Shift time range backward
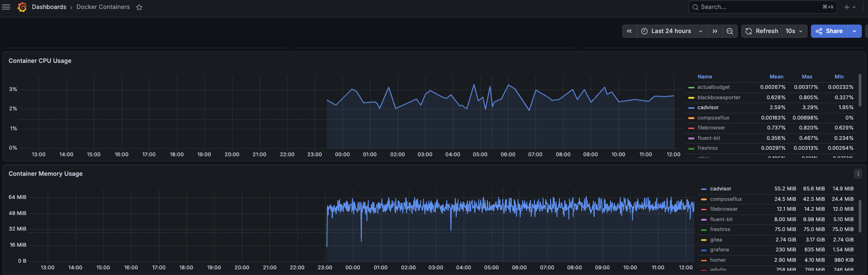The image size is (868, 275). click(x=629, y=31)
